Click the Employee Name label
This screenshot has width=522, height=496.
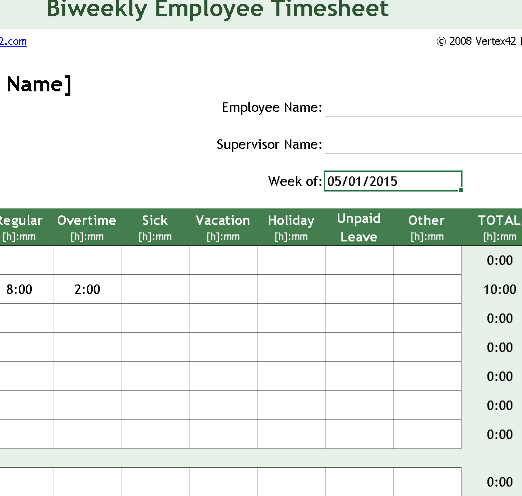point(272,108)
